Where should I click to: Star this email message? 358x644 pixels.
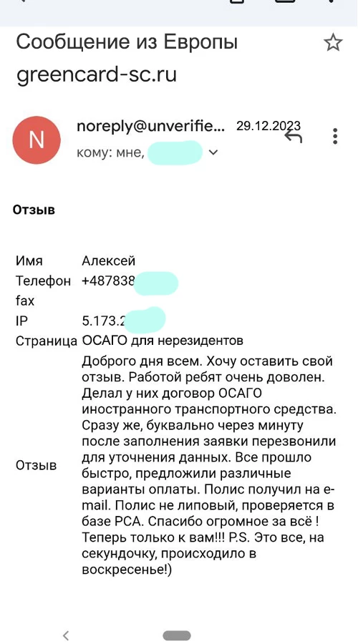[x=333, y=43]
